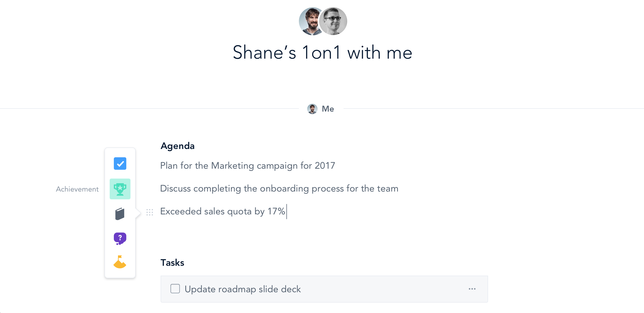The image size is (644, 313).
Task: Click the Achievement tooltip label
Action: (x=77, y=189)
